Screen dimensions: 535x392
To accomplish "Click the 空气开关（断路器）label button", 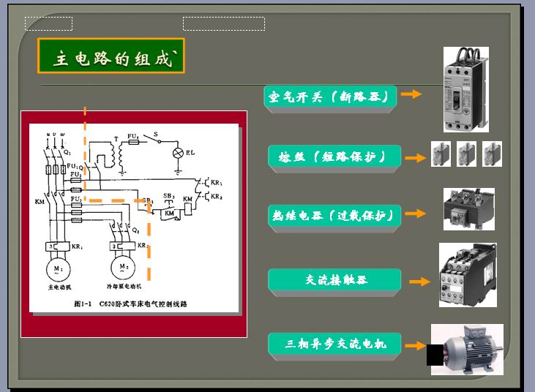I will (x=331, y=97).
